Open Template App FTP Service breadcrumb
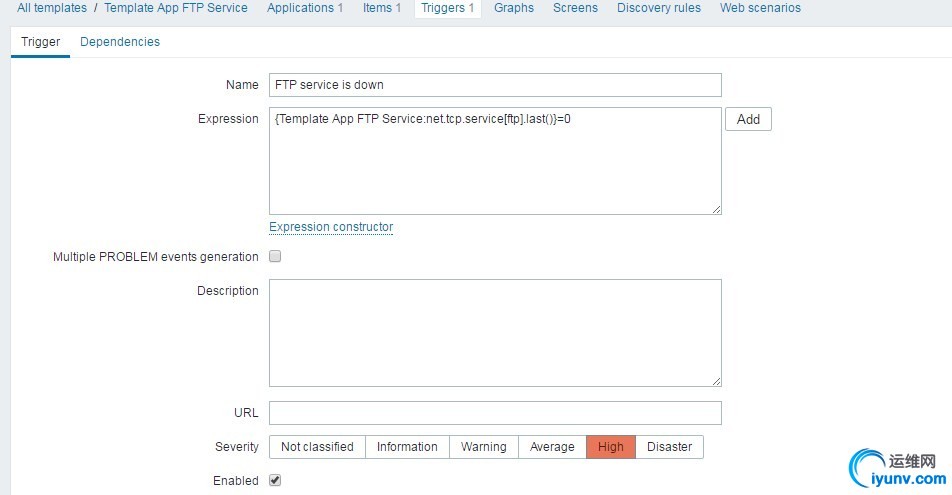Viewport: 952px width, 495px height. tap(176, 8)
